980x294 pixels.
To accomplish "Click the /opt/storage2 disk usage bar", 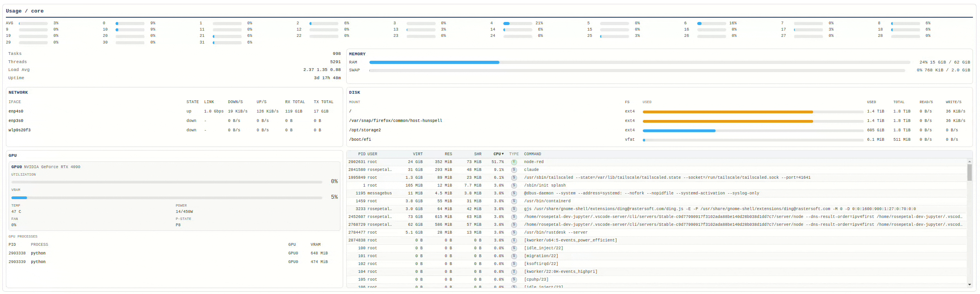I will pyautogui.click(x=753, y=131).
